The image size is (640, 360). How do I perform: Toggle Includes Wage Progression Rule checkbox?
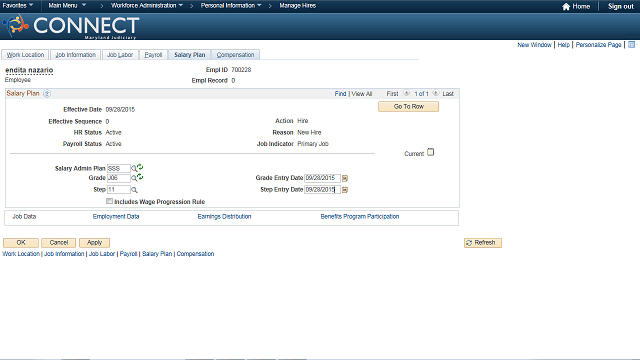tap(109, 201)
